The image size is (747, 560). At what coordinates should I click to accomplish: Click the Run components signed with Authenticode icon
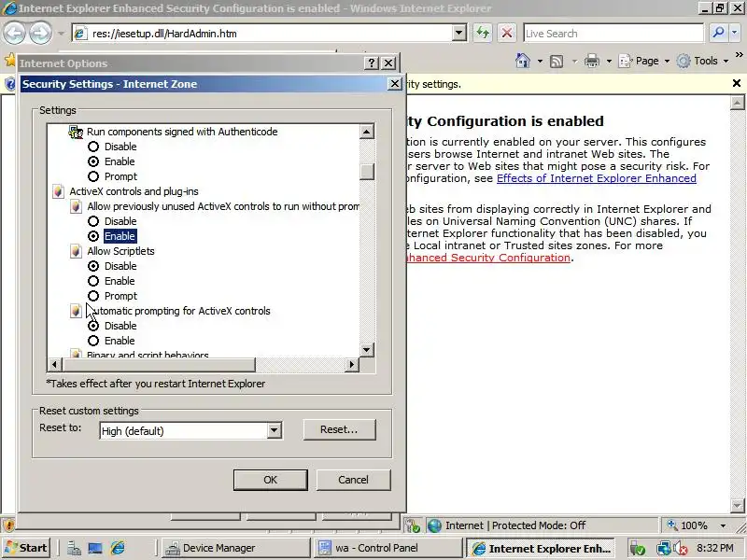(76, 132)
